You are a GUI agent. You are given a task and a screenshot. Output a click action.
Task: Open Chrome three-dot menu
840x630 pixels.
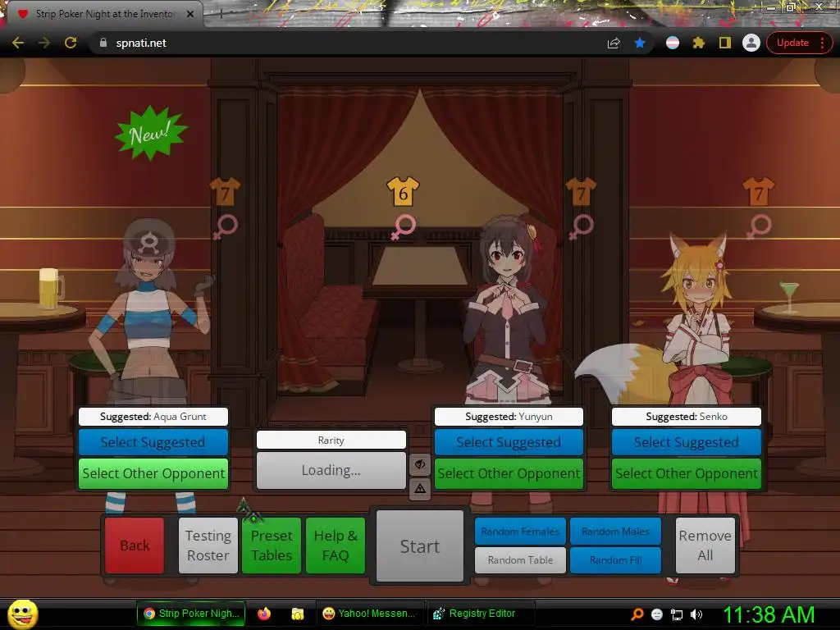pos(822,43)
